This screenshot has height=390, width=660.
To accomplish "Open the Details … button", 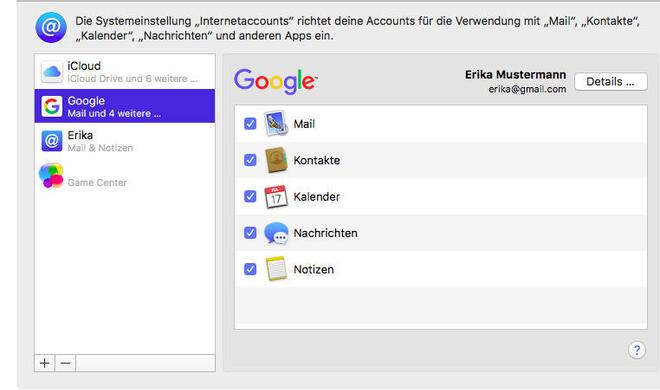I will (x=611, y=82).
